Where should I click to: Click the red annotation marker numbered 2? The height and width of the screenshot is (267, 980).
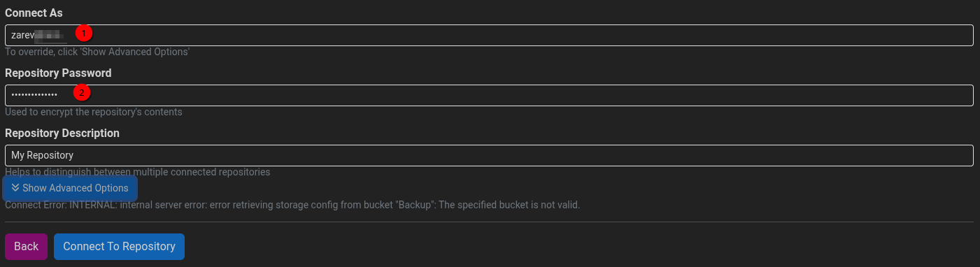pyautogui.click(x=82, y=92)
